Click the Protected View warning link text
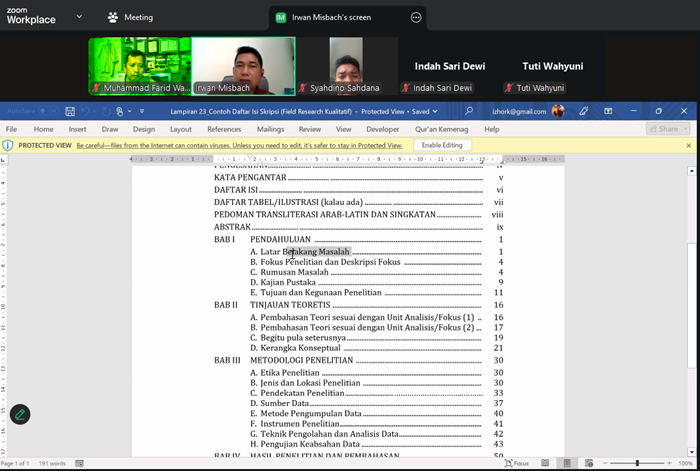 pos(239,146)
